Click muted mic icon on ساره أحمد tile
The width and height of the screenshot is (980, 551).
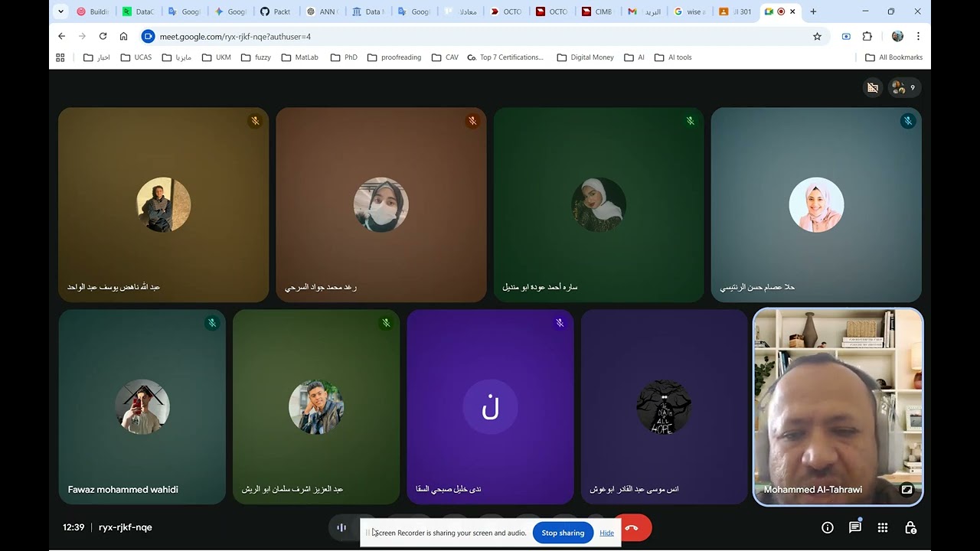click(x=690, y=121)
